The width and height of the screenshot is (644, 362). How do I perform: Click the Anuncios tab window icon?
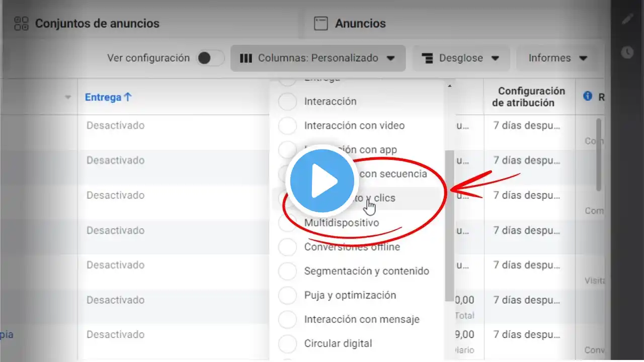coord(320,24)
